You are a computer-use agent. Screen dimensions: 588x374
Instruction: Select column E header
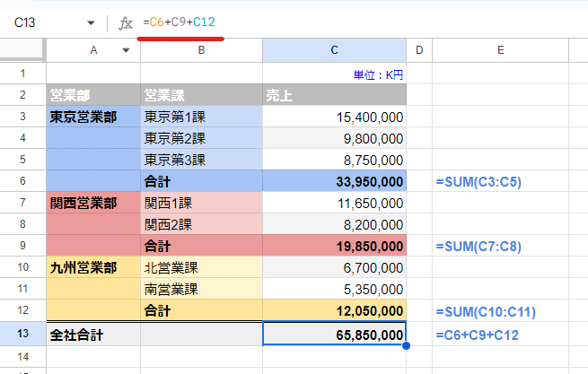pos(501,50)
